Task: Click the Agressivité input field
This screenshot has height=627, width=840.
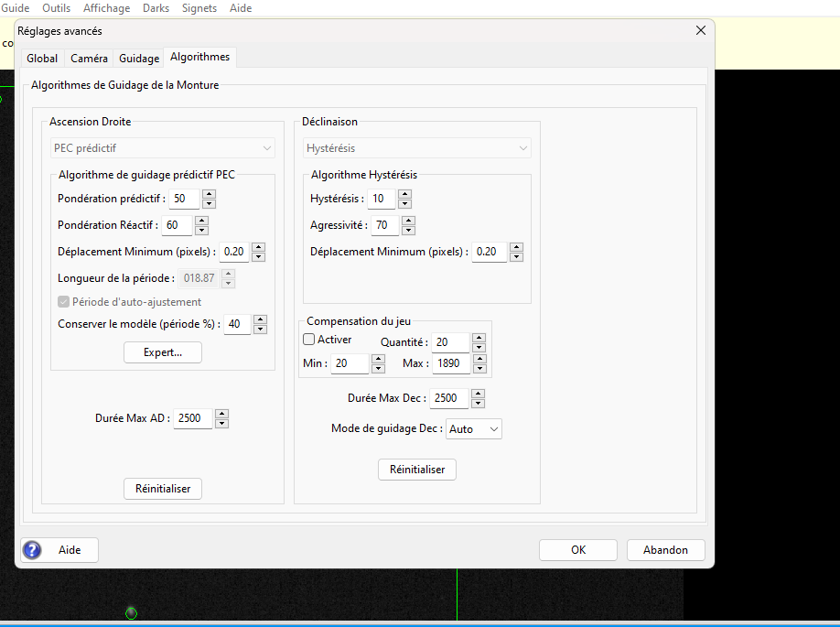Action: (x=384, y=225)
